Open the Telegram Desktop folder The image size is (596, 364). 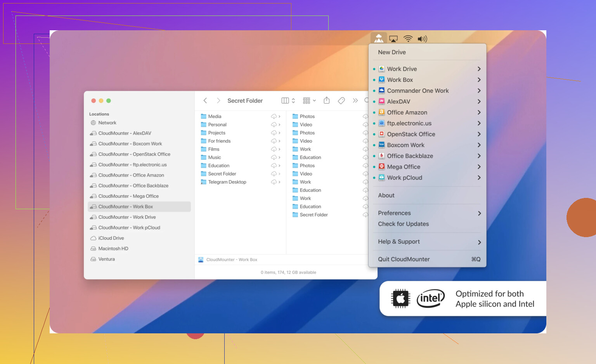tap(227, 182)
